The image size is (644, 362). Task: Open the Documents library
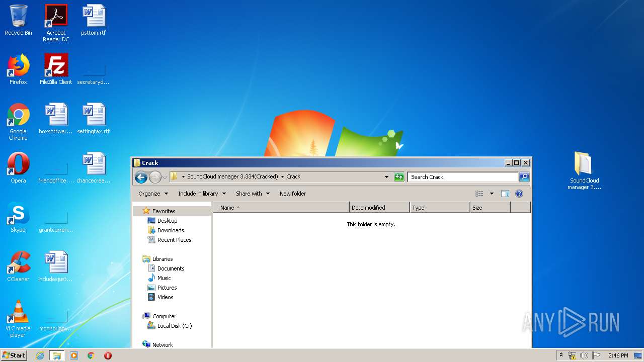click(x=171, y=268)
